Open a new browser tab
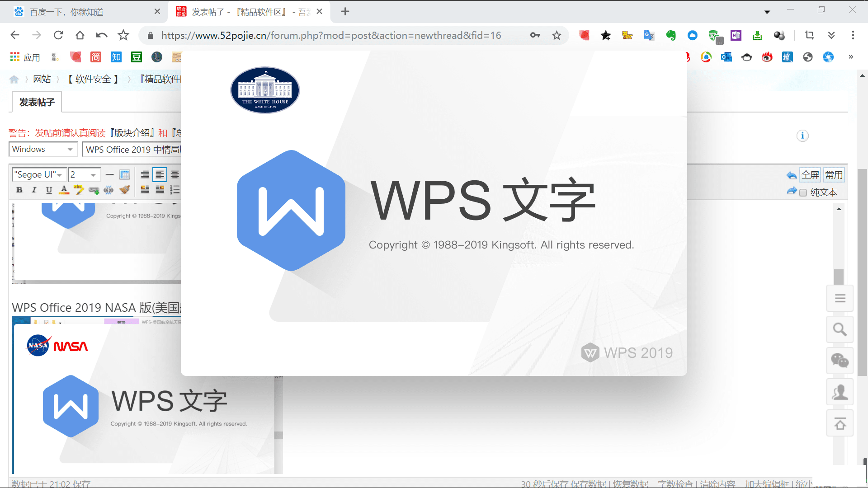868x488 pixels. 345,11
